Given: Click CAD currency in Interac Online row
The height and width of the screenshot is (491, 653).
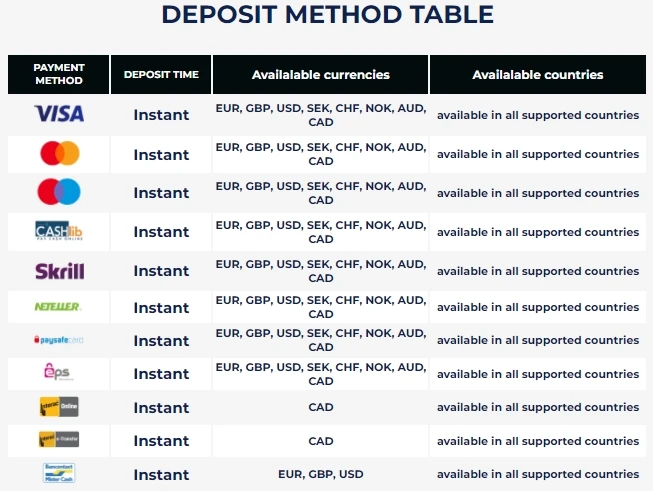Looking at the screenshot, I should click(321, 407).
